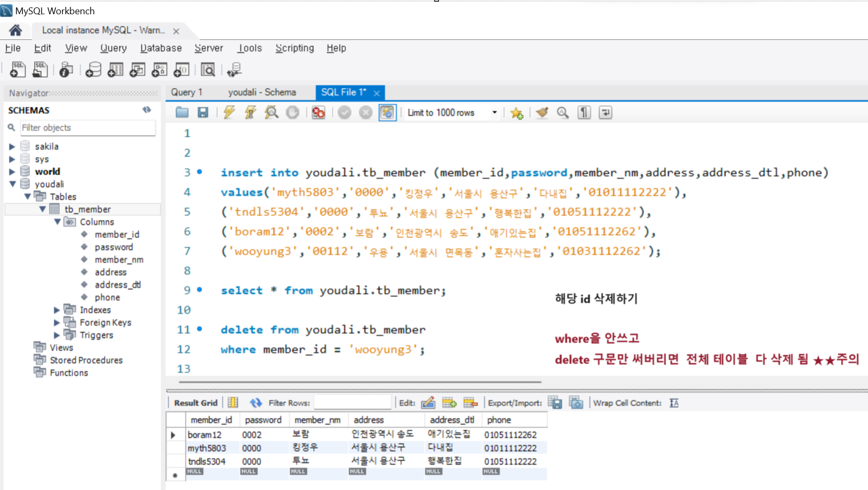Reconnect to DBMS icon

(234, 69)
